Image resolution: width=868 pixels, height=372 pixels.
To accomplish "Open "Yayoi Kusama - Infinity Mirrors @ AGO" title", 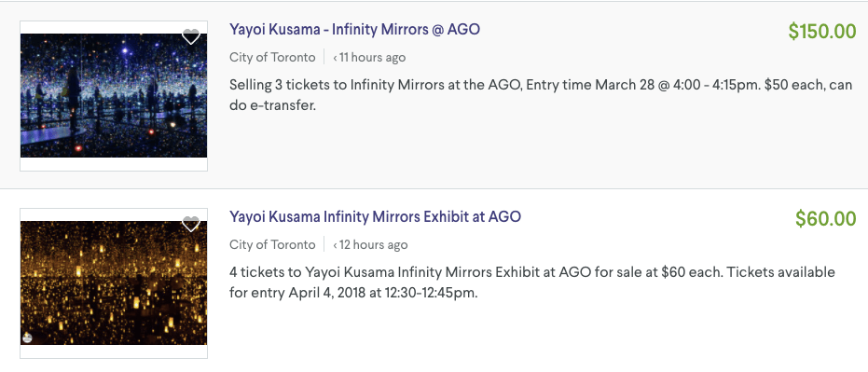I will 354,29.
